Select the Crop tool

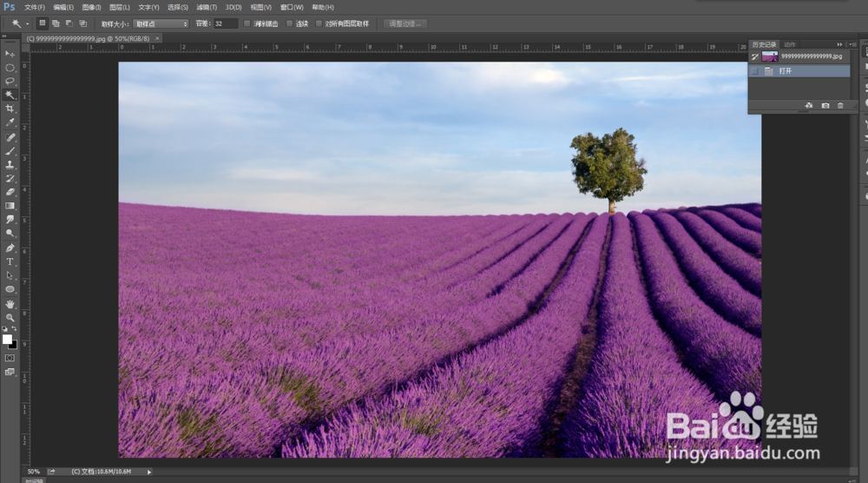point(10,109)
